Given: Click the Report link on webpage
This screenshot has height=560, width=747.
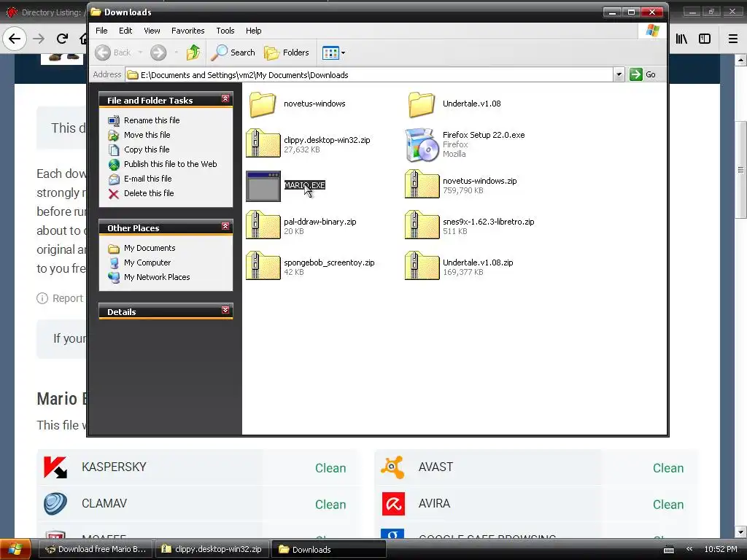Looking at the screenshot, I should pos(60,298).
